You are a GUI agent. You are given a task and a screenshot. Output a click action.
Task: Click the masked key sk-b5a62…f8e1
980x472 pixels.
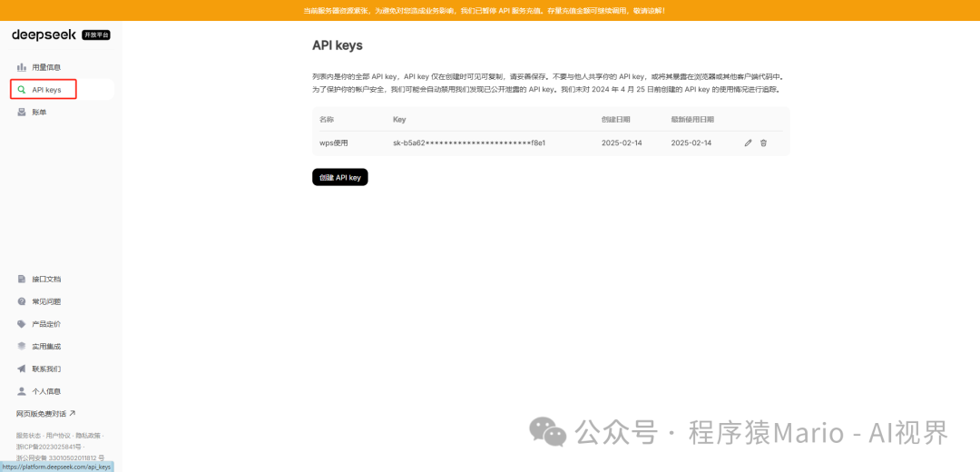tap(469, 143)
